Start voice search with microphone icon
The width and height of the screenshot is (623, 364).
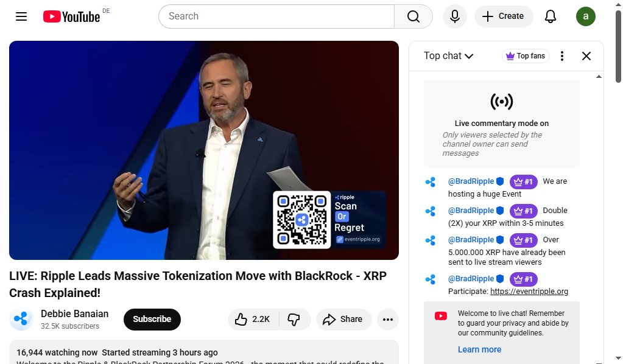[454, 16]
